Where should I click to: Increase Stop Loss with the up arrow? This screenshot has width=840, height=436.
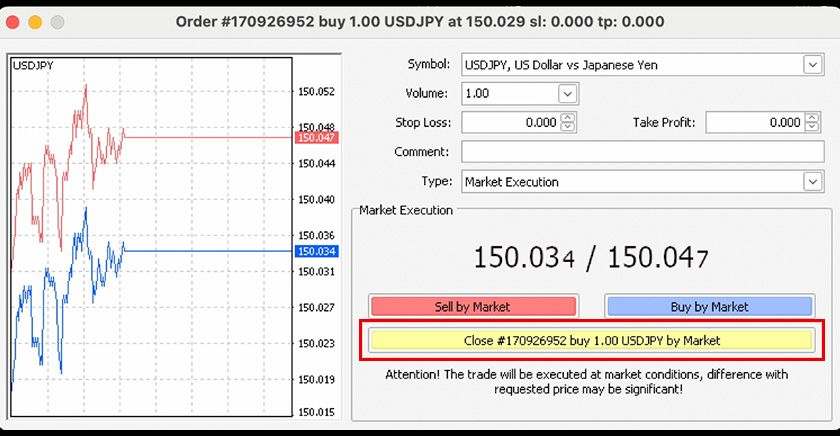pos(568,118)
